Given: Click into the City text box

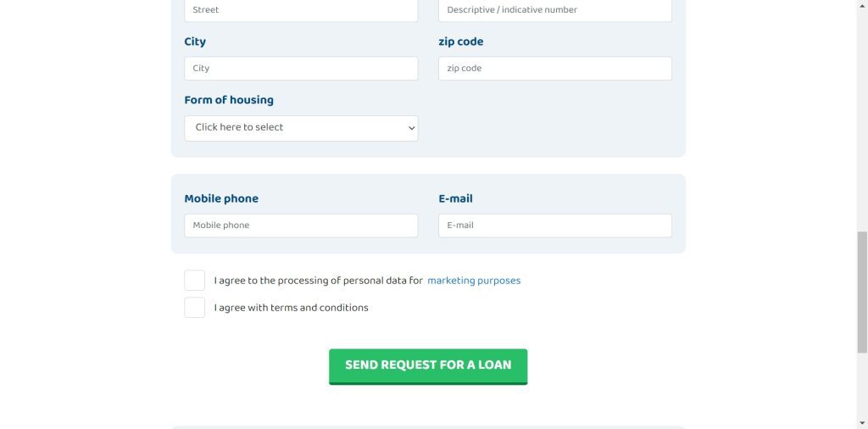Looking at the screenshot, I should (x=301, y=69).
